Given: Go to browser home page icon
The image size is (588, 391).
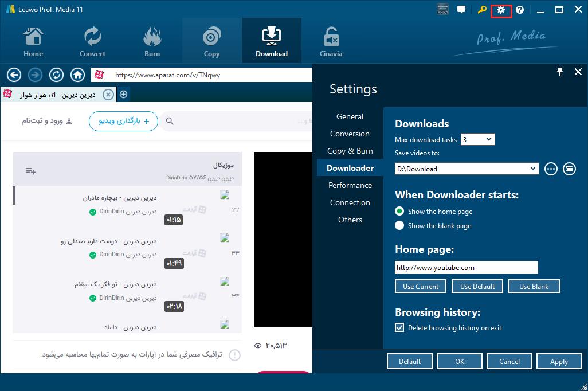Looking at the screenshot, I should tap(77, 75).
